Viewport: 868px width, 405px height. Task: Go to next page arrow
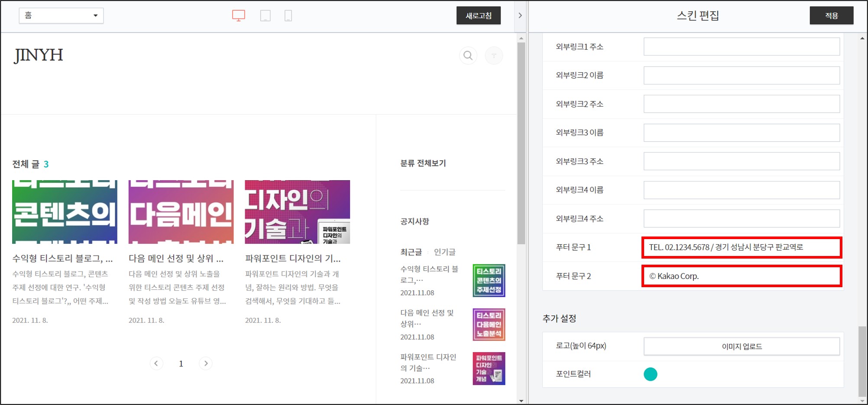click(206, 363)
